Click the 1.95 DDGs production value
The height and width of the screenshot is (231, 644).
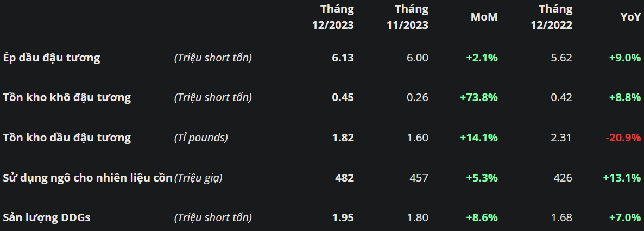coord(343,217)
